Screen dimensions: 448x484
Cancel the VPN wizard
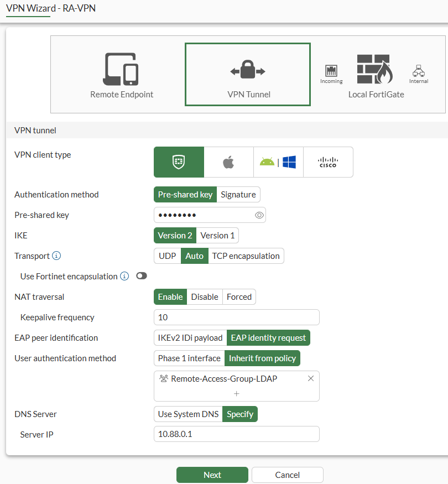click(287, 475)
